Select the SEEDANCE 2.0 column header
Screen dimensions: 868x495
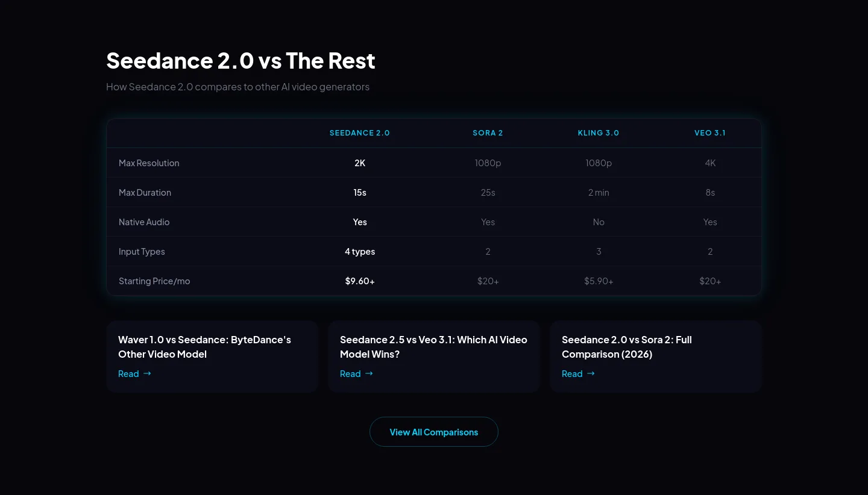[360, 133]
